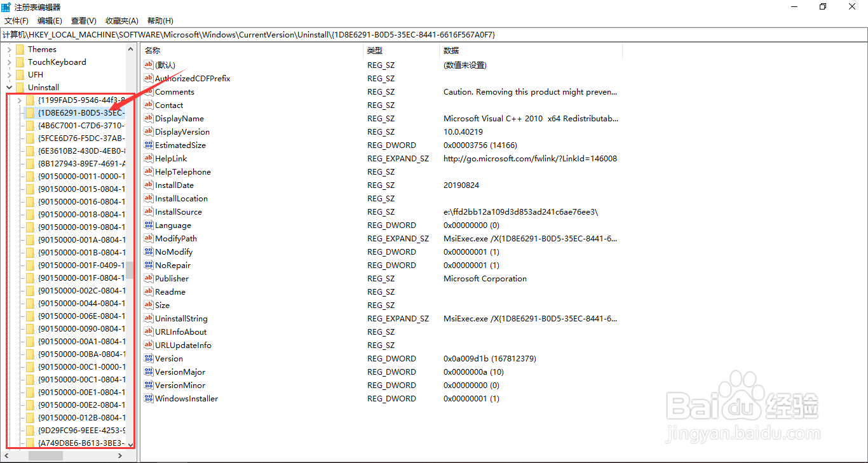Viewport: 868px width, 463px height.
Task: Select the {90150000-00BA-0804 key
Action: [81, 354]
